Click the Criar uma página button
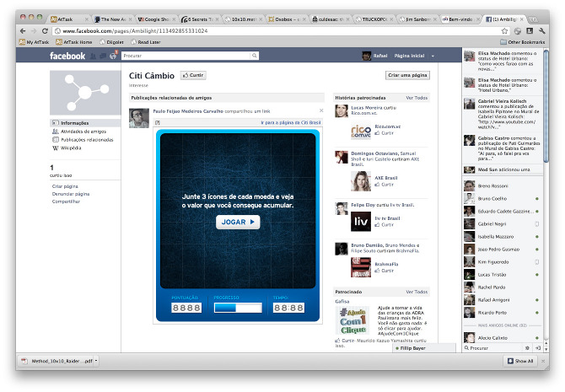The image size is (565, 392). tap(406, 75)
